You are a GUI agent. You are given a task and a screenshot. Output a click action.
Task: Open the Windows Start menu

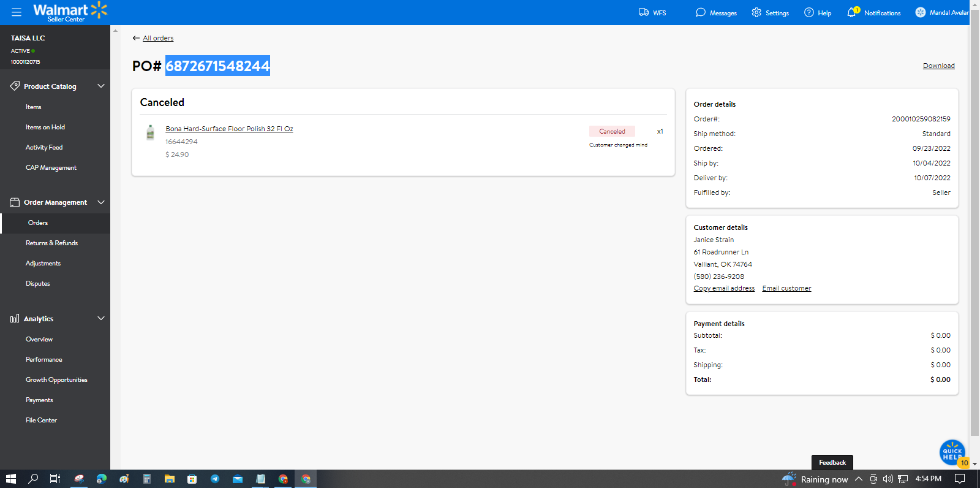tap(11, 479)
